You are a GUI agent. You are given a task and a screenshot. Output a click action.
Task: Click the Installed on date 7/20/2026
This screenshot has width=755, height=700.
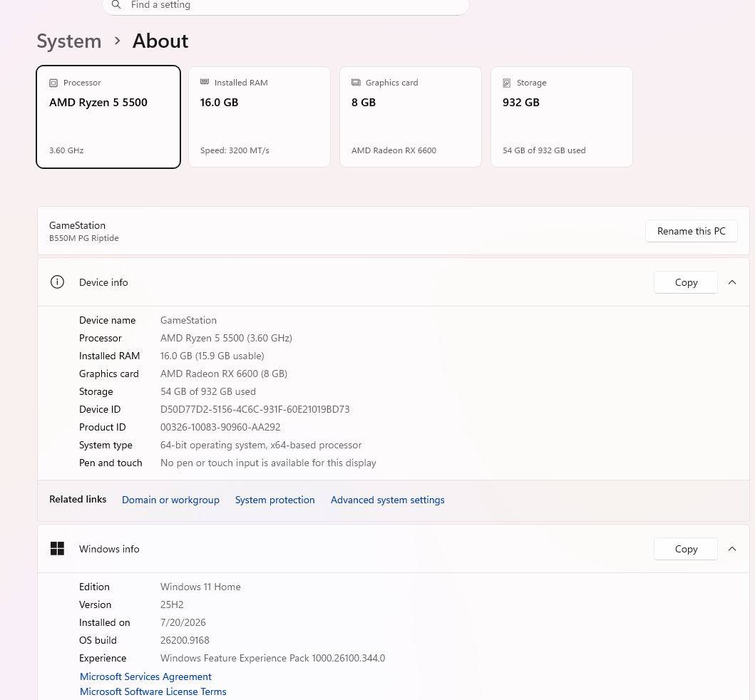(183, 622)
